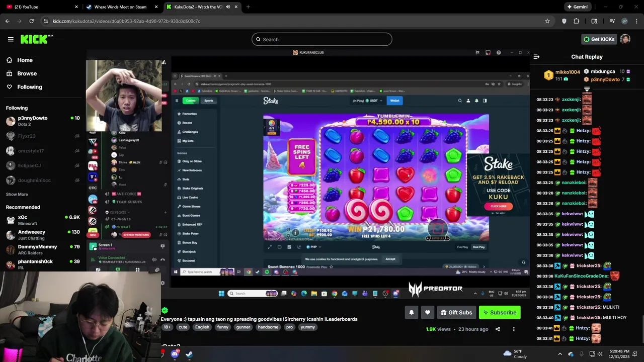Bookmark this page with star icon
This screenshot has height=362, width=644.
547,21
